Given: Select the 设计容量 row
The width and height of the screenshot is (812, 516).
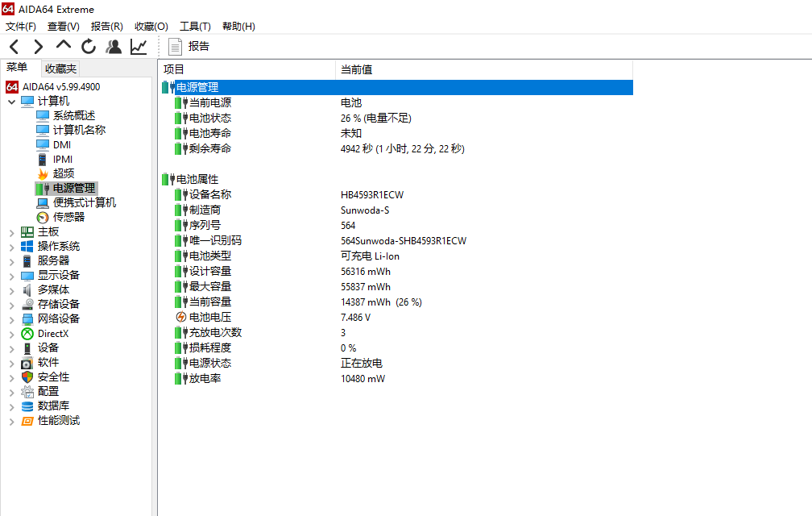Looking at the screenshot, I should (396, 272).
